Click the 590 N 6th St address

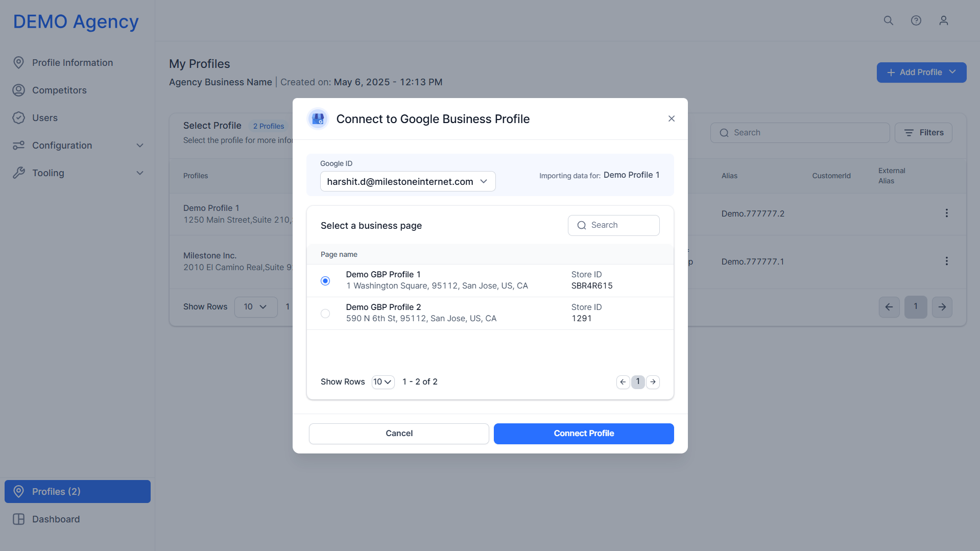pyautogui.click(x=421, y=319)
